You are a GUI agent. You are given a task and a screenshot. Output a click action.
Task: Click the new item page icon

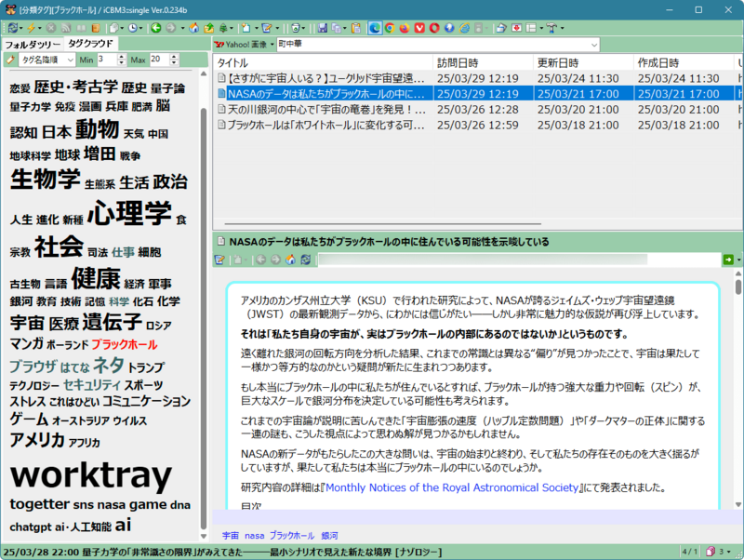tap(246, 28)
